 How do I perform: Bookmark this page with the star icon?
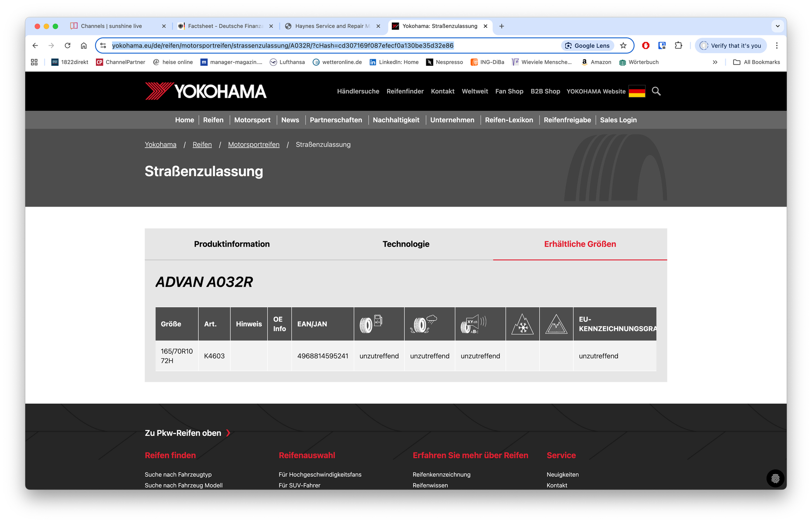coord(623,45)
